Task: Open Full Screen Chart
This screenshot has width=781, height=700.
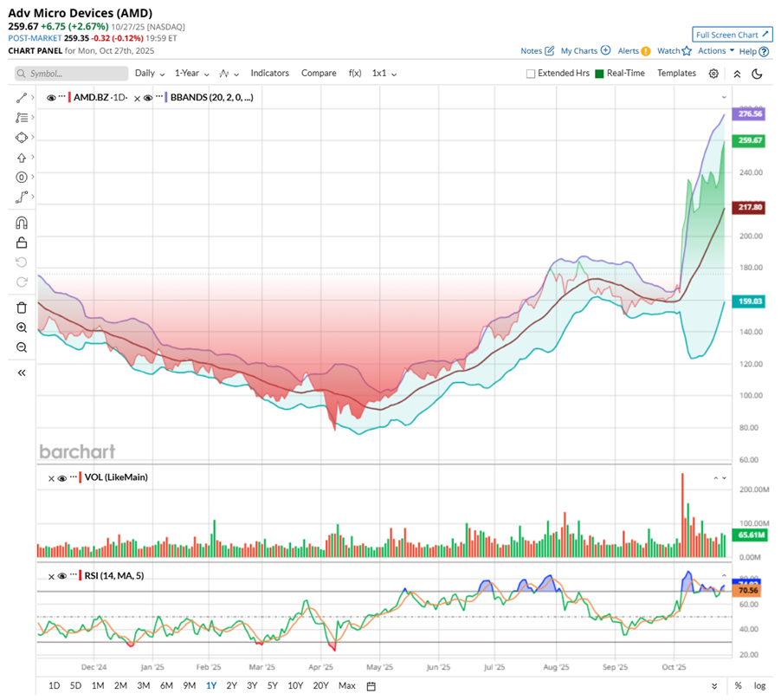Action: pyautogui.click(x=733, y=35)
